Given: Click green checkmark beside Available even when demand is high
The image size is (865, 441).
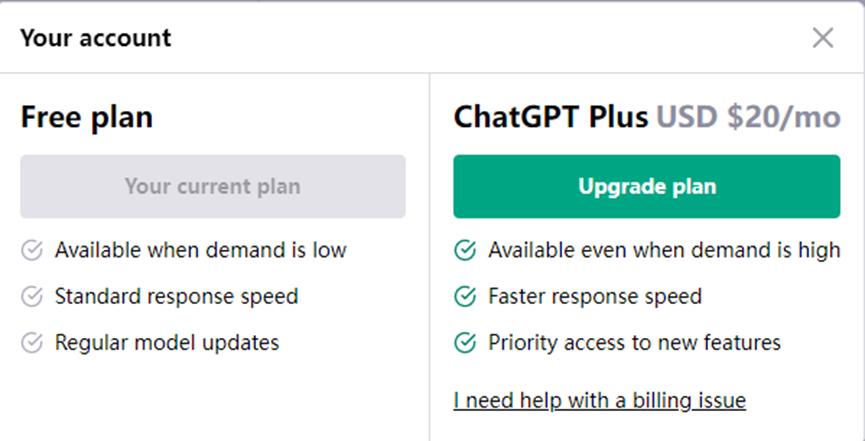Looking at the screenshot, I should 465,250.
